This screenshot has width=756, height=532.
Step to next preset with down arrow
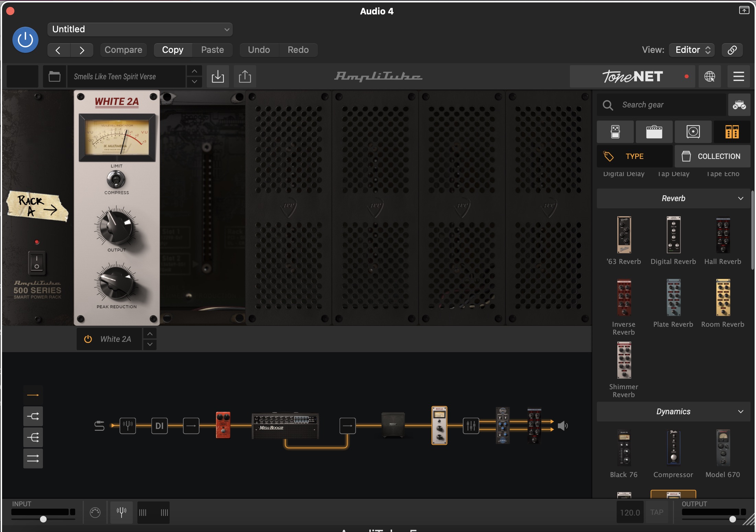194,82
